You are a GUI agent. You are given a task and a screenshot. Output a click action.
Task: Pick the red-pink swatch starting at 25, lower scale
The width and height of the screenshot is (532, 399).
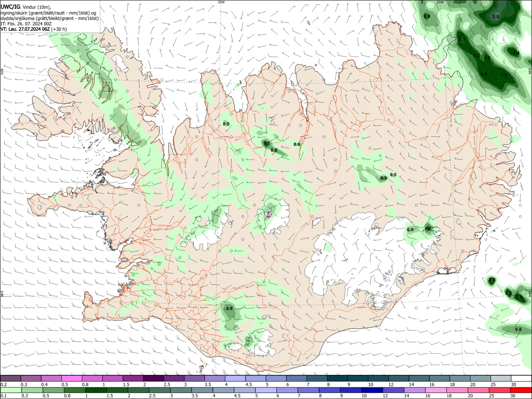[500, 390]
